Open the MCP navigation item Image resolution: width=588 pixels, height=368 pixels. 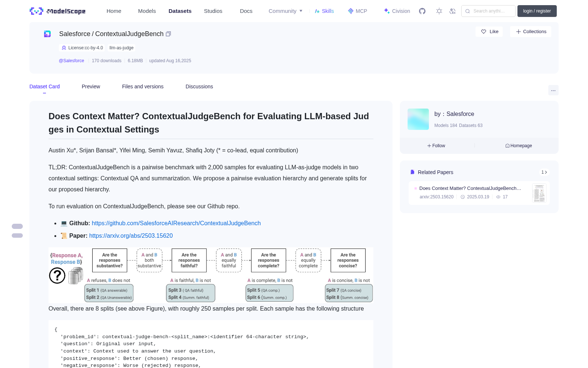pos(358,11)
